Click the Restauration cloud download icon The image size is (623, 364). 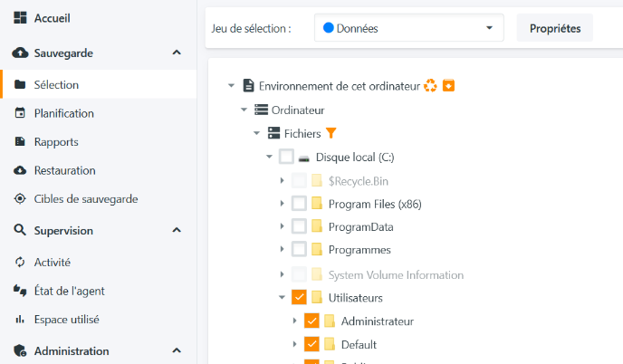[x=20, y=170]
